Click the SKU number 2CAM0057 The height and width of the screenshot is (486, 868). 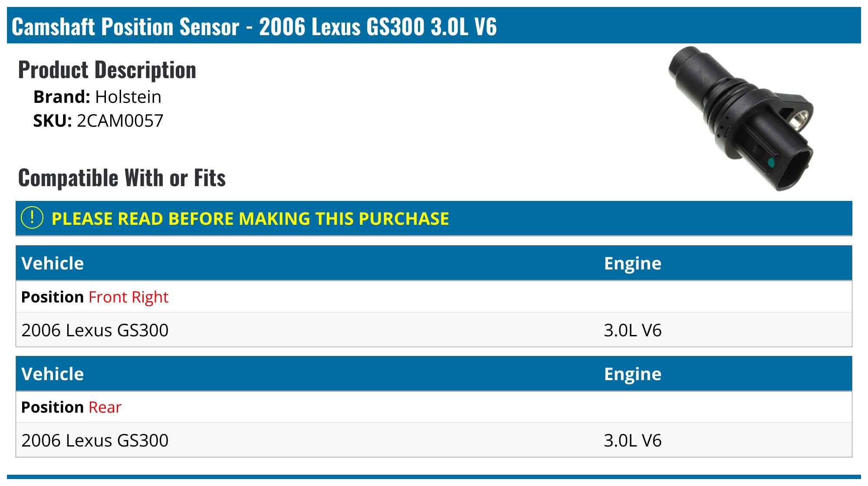pyautogui.click(x=120, y=121)
